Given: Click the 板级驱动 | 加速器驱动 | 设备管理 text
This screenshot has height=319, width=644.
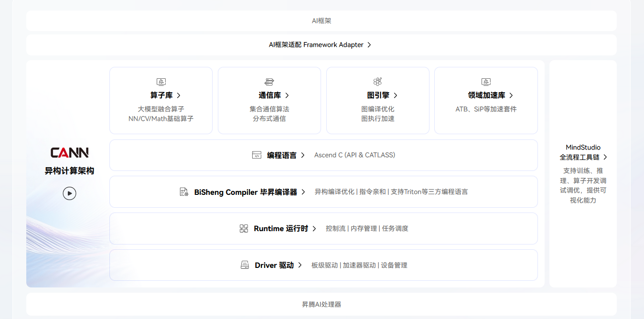Looking at the screenshot, I should pos(359,265).
